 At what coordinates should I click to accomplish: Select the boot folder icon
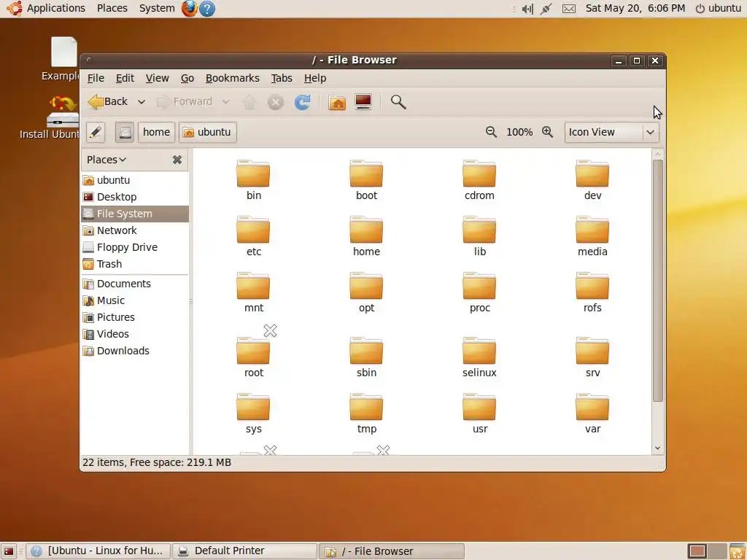point(366,174)
